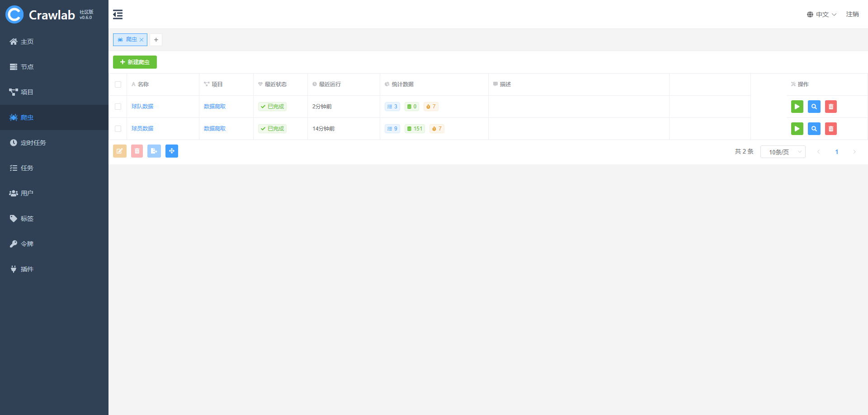The width and height of the screenshot is (868, 415).
Task: Check the 球队数据 row checkbox
Action: pos(118,107)
